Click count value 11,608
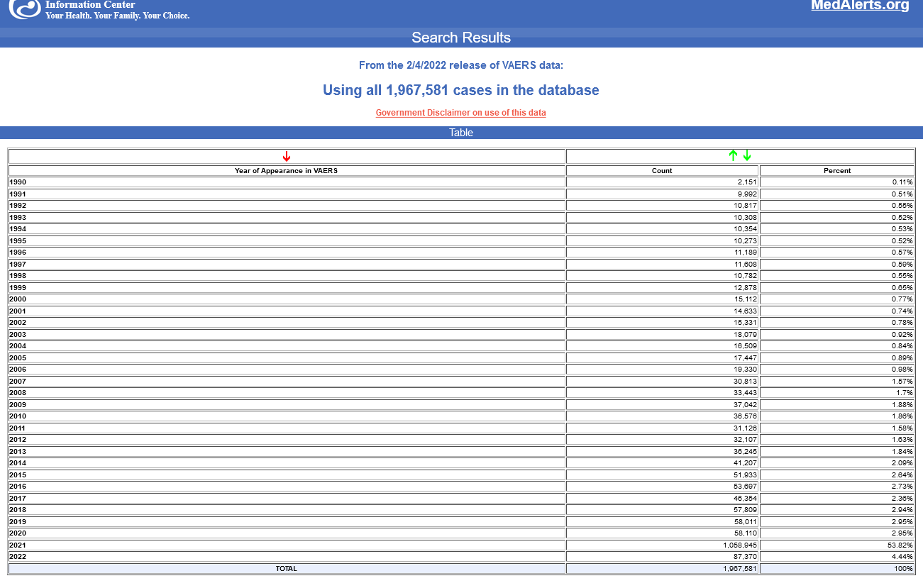Screen dimensions: 923x588 point(746,264)
